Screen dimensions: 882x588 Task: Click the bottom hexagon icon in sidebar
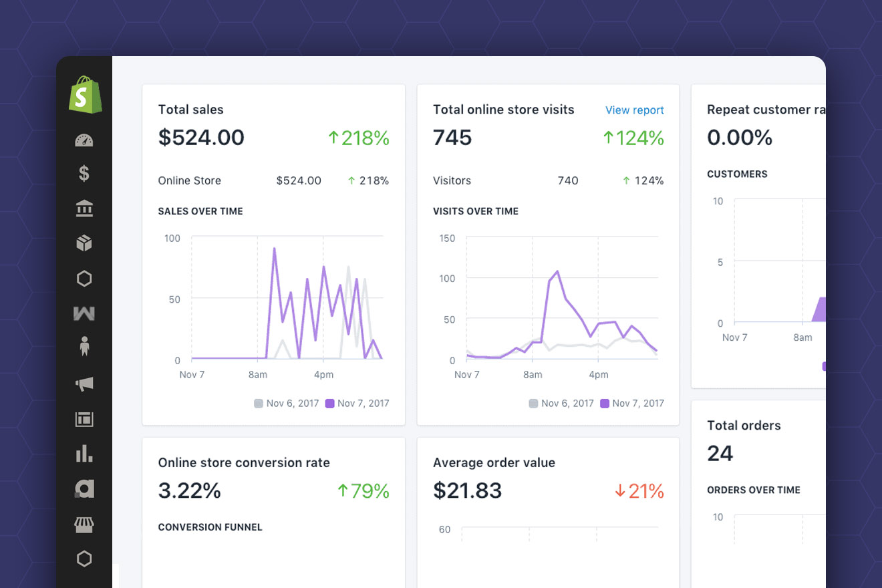[84, 559]
